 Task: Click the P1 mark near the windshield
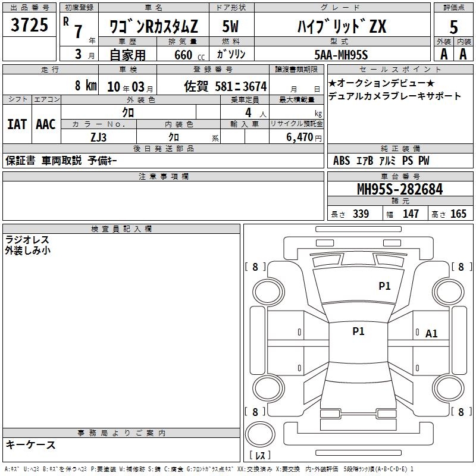click(384, 286)
